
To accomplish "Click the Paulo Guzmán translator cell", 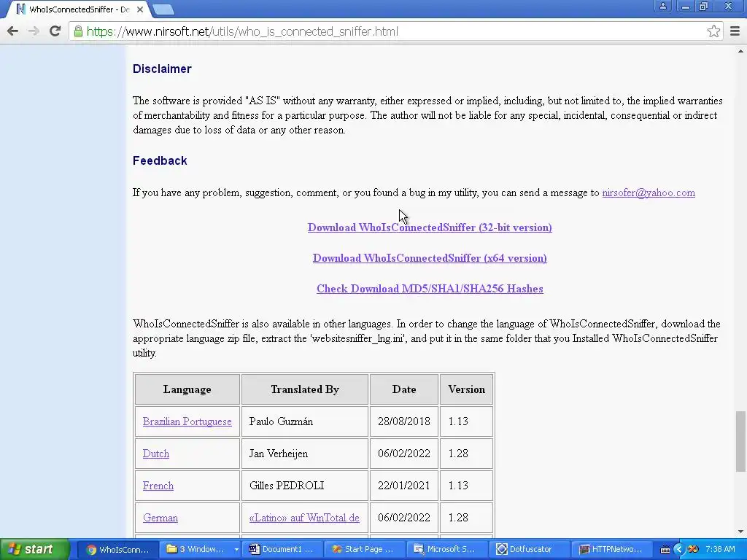I will pyautogui.click(x=305, y=421).
